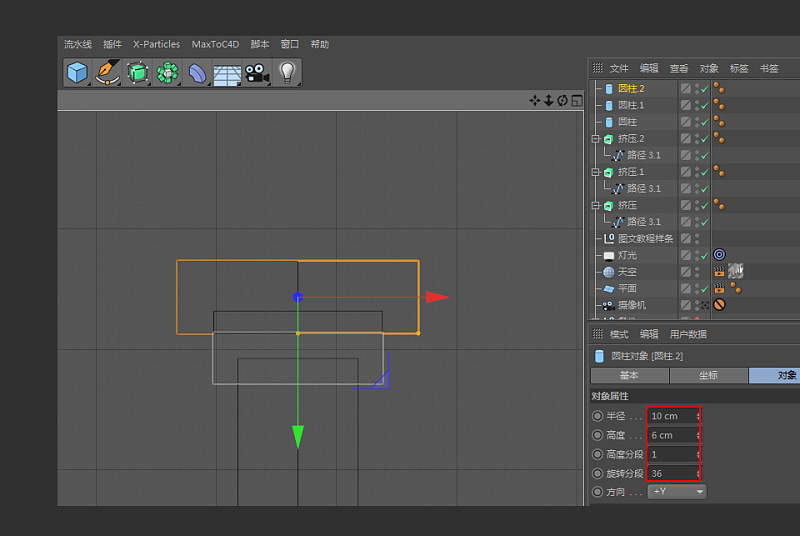Choose the spline pen tool

coord(107,72)
